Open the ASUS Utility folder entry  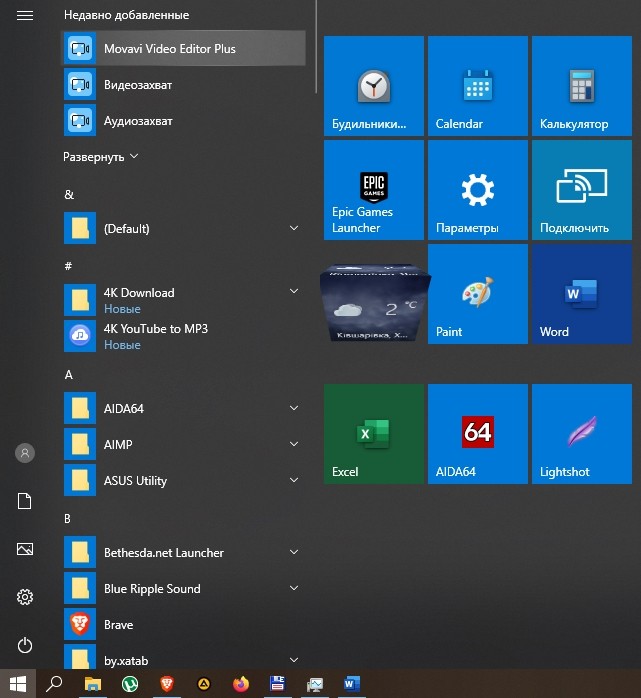coord(183,480)
